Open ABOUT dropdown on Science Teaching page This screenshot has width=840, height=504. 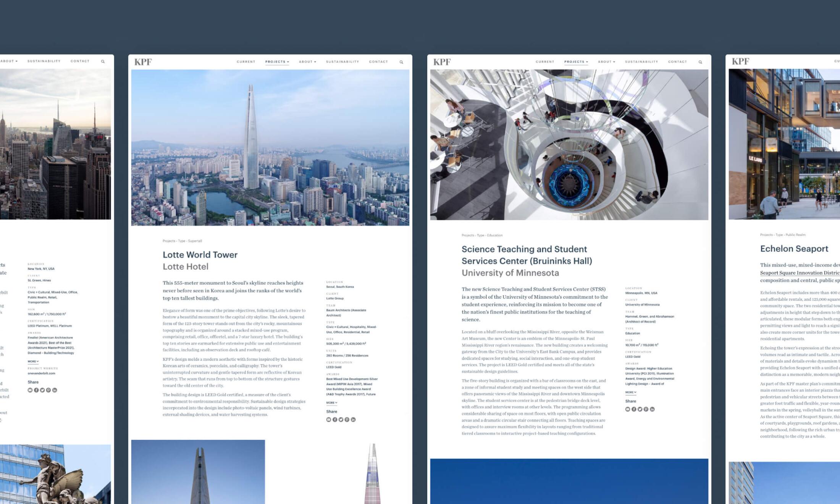click(606, 62)
